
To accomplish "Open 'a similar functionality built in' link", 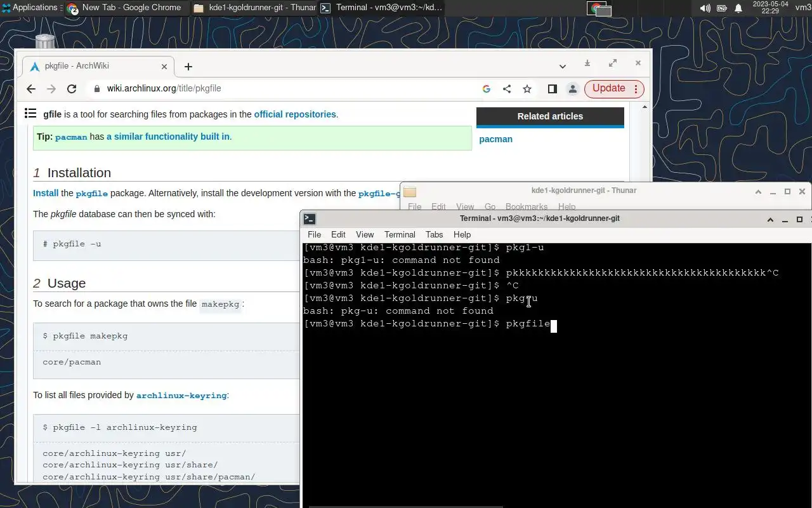I will coord(168,137).
